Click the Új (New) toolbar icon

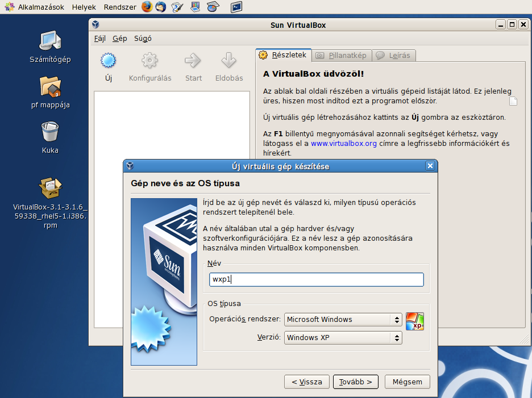tap(108, 61)
